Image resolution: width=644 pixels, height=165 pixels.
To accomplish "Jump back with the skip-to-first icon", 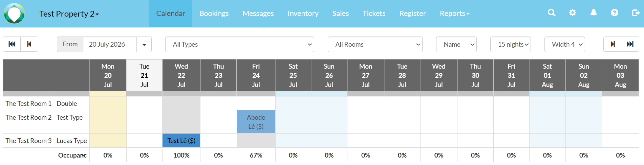I will [x=12, y=44].
